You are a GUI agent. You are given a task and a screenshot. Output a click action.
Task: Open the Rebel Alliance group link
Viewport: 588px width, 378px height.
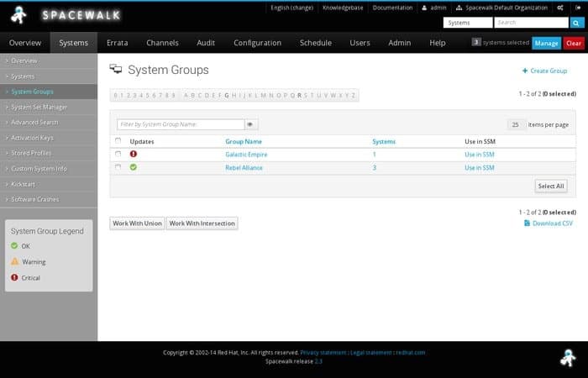244,168
